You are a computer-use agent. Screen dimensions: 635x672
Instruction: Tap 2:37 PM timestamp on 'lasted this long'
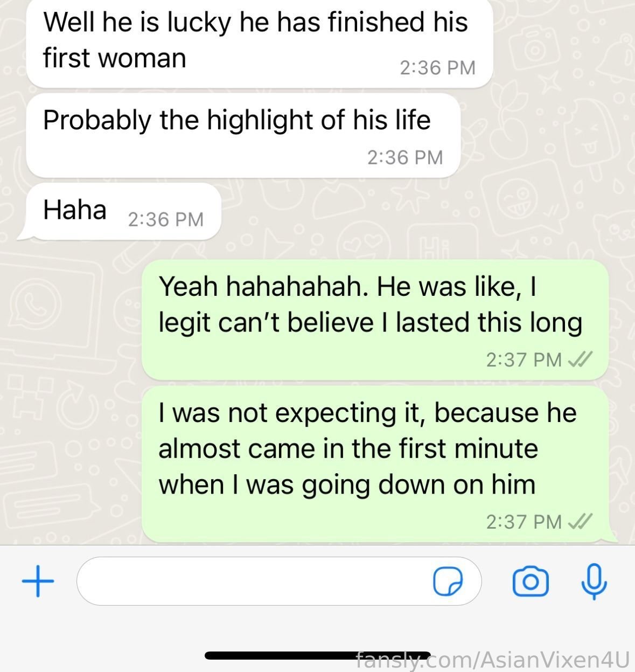(524, 359)
